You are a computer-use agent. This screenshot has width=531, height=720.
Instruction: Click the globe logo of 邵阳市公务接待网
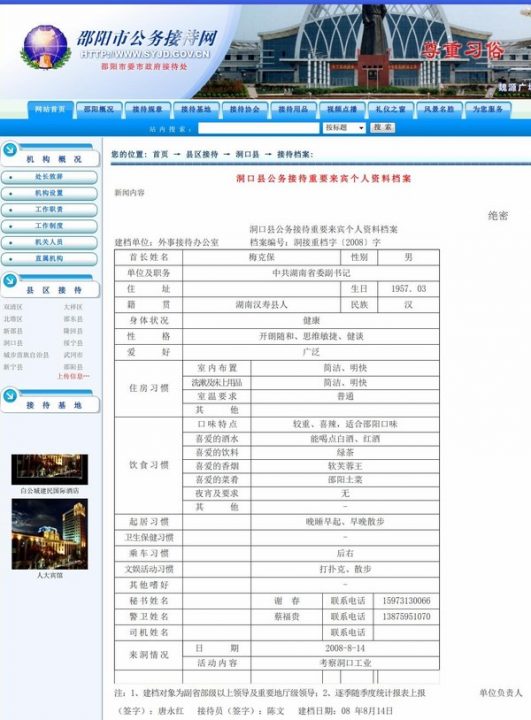45,47
